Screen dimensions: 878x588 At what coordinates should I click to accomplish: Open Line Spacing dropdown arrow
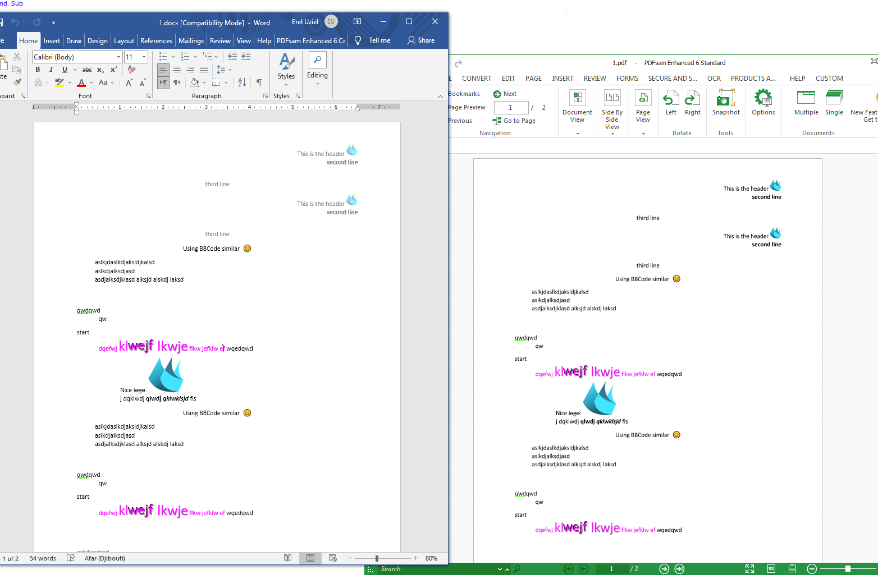click(230, 70)
